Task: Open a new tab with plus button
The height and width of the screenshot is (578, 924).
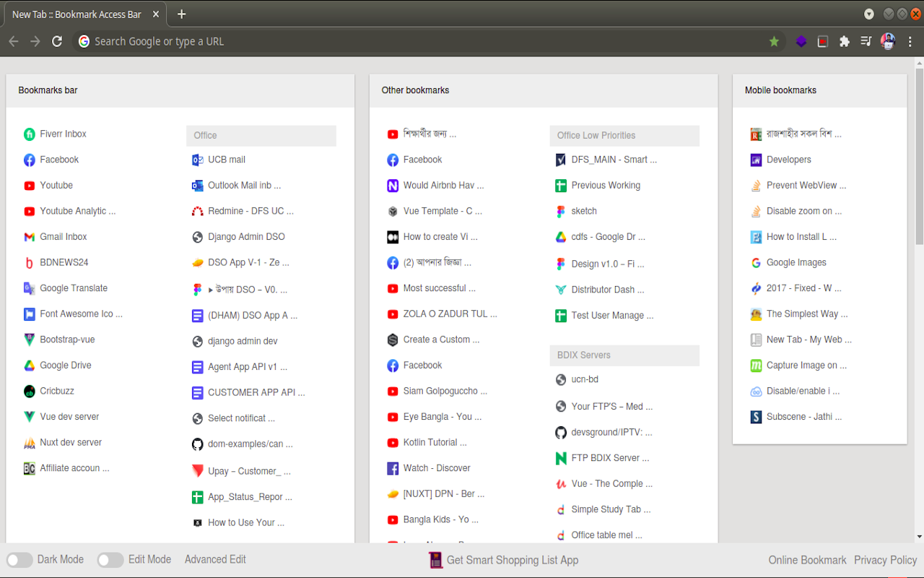Action: [x=182, y=14]
